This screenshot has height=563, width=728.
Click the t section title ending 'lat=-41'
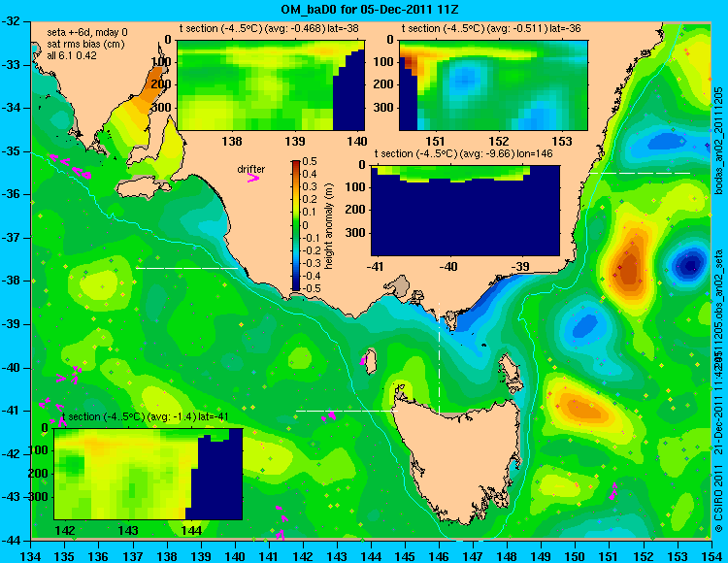146,416
